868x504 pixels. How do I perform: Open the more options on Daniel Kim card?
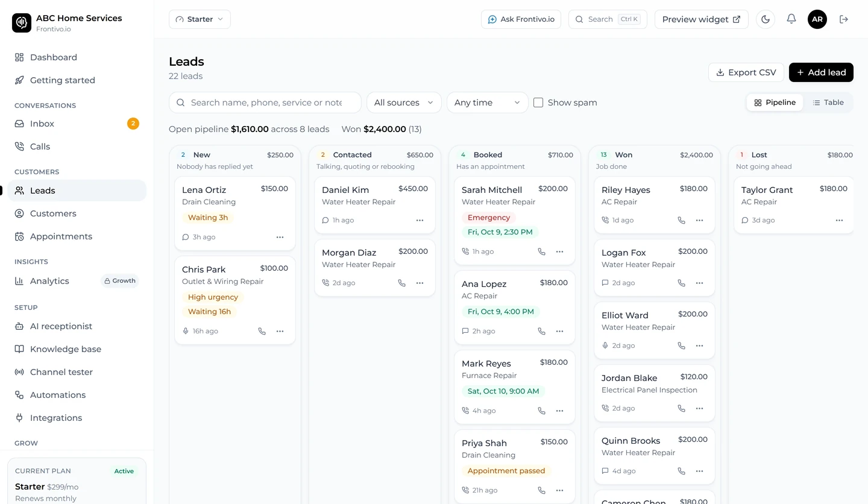pyautogui.click(x=420, y=220)
